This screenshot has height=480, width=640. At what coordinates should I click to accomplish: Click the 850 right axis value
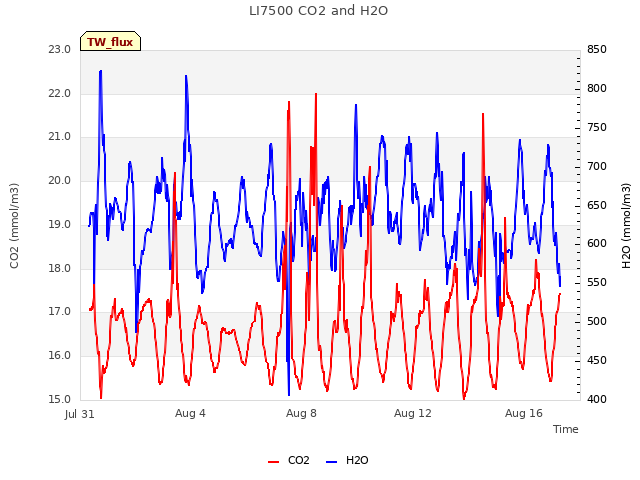(x=597, y=49)
